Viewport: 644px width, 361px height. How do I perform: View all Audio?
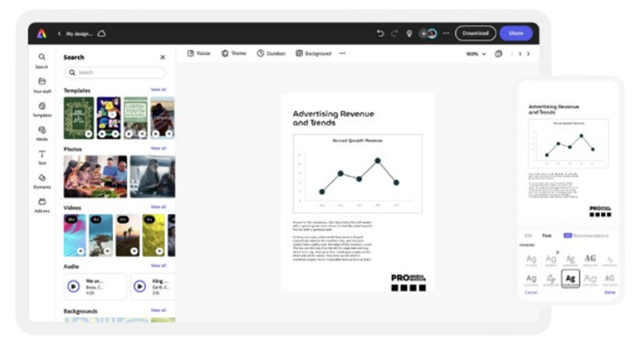[x=158, y=266]
